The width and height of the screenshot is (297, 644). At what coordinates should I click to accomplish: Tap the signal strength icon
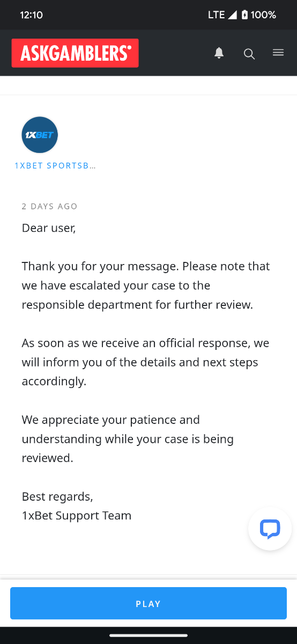pos(232,15)
